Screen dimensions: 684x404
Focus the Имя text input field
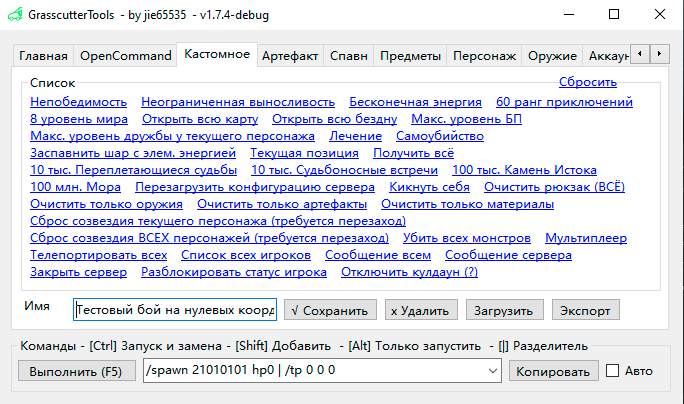(174, 310)
